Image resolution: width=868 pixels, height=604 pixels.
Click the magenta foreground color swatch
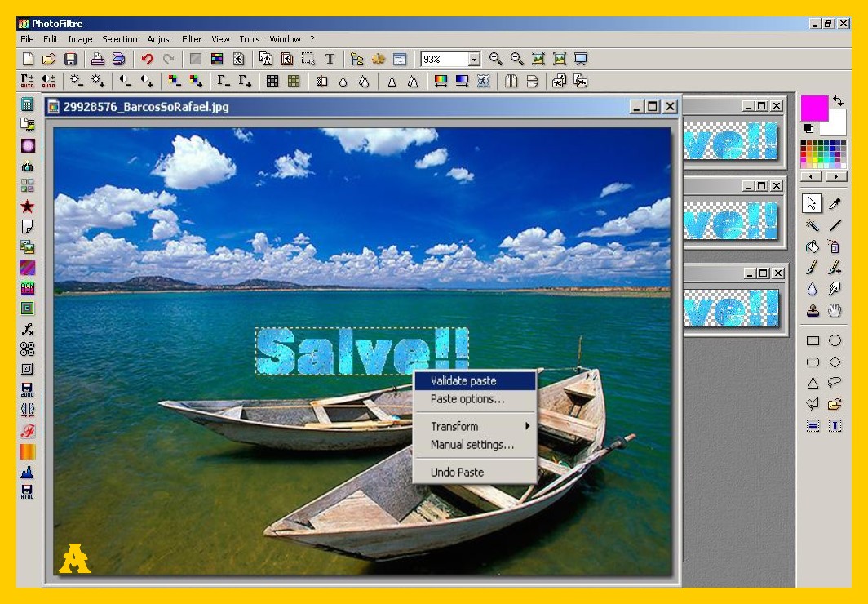pos(813,109)
